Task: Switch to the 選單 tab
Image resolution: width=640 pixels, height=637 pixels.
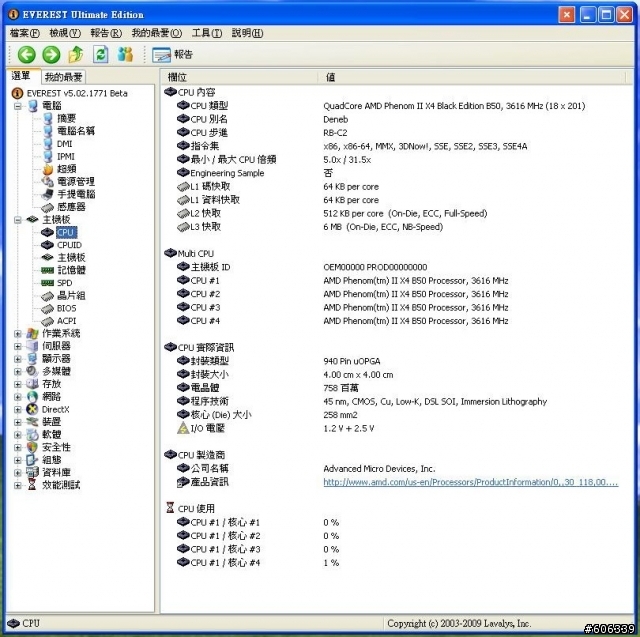Action: [x=23, y=76]
